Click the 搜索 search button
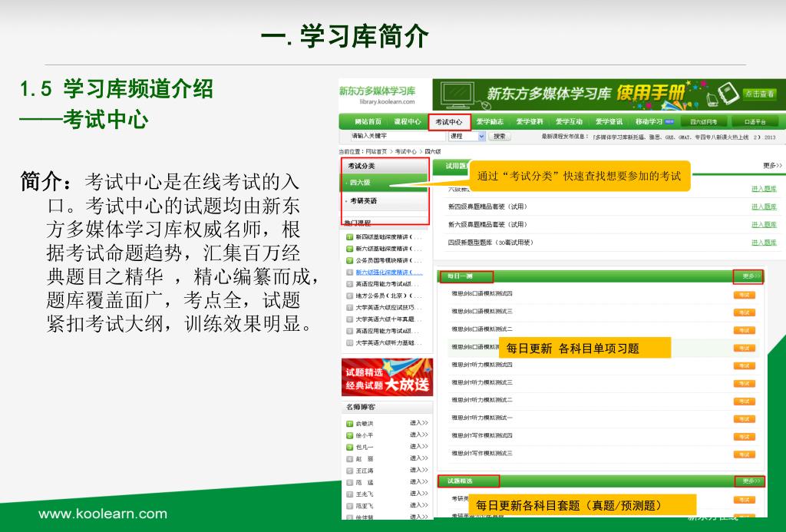The width and height of the screenshot is (786, 532). [499, 136]
